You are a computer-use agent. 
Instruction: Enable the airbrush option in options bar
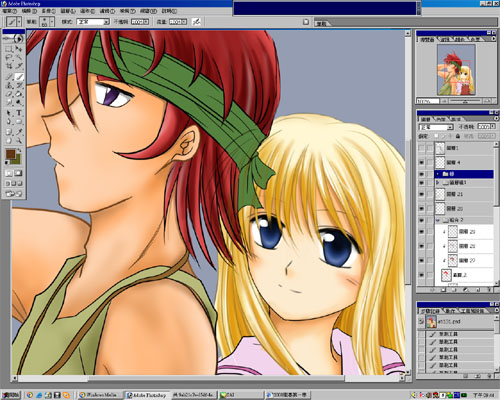[197, 22]
